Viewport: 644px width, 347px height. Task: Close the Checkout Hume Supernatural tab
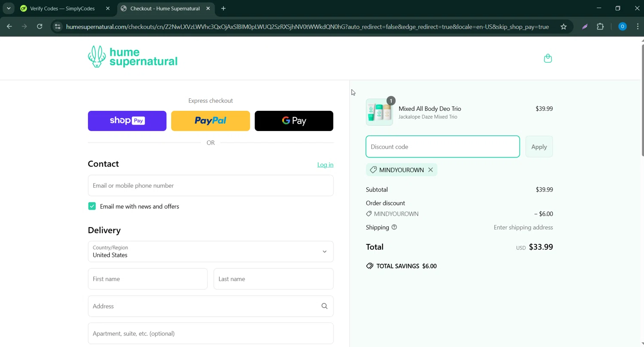(x=208, y=9)
